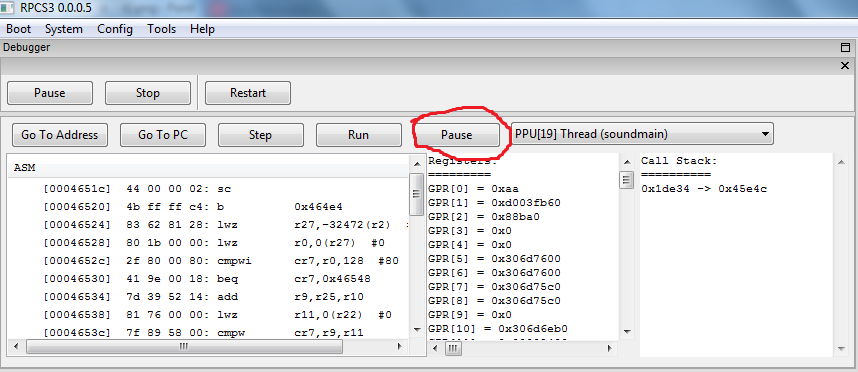
Task: Open the PPU[19] Thread dropdown
Action: click(642, 134)
